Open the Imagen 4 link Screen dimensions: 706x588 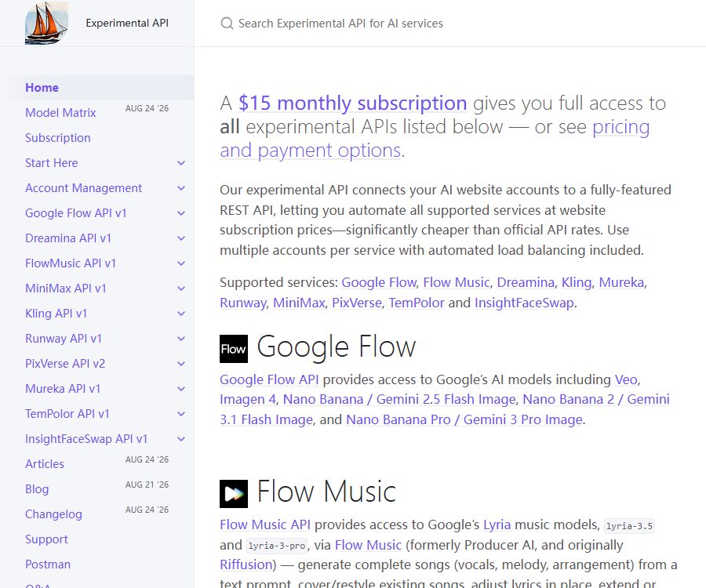pos(248,400)
